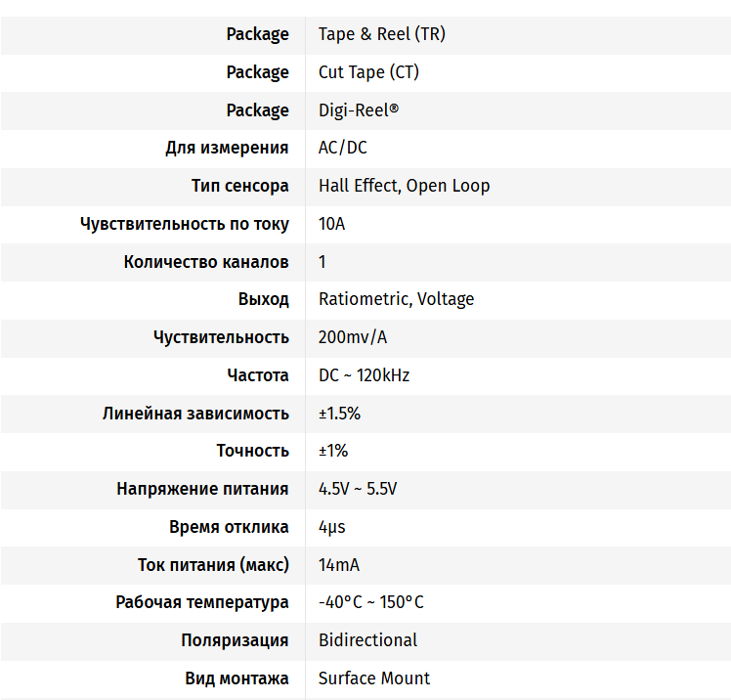Click the Время отклика label
731x700 pixels.
pyautogui.click(x=229, y=527)
